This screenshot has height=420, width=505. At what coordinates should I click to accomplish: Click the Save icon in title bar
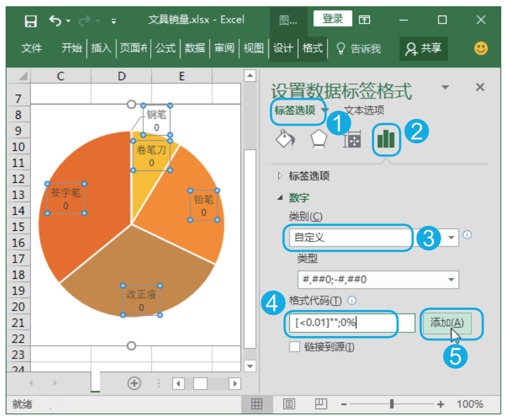pos(31,21)
